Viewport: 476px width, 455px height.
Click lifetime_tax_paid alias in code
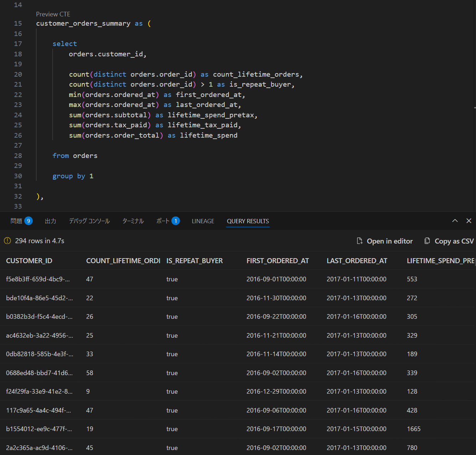tap(203, 125)
